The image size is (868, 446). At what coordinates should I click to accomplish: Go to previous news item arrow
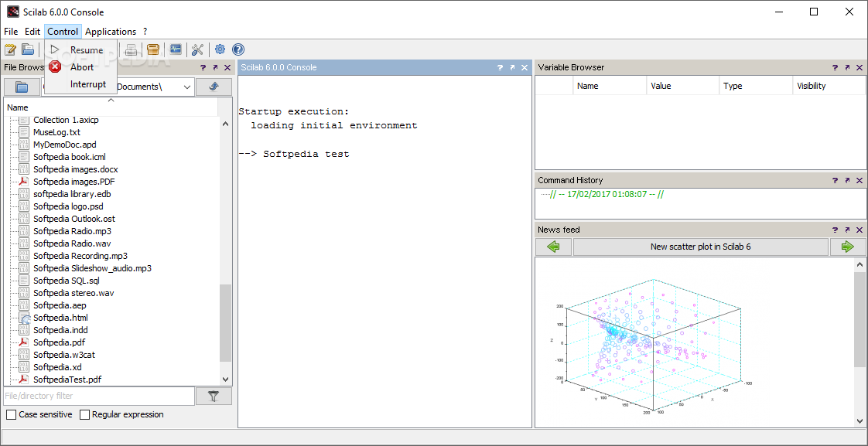point(554,247)
